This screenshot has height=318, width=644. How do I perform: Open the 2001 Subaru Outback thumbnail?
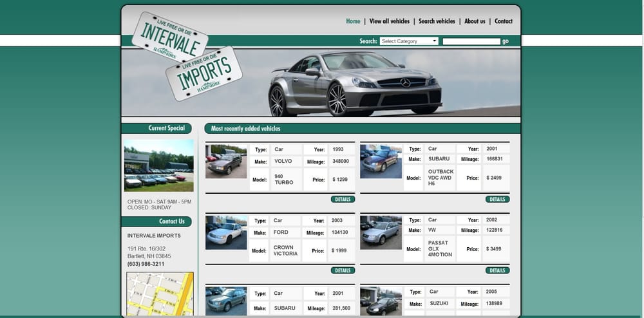[x=381, y=162]
